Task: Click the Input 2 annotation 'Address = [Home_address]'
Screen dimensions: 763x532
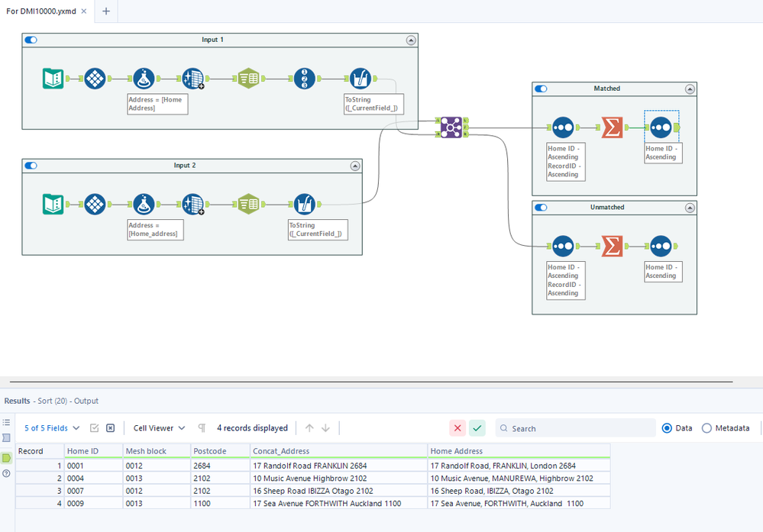Action: click(155, 230)
